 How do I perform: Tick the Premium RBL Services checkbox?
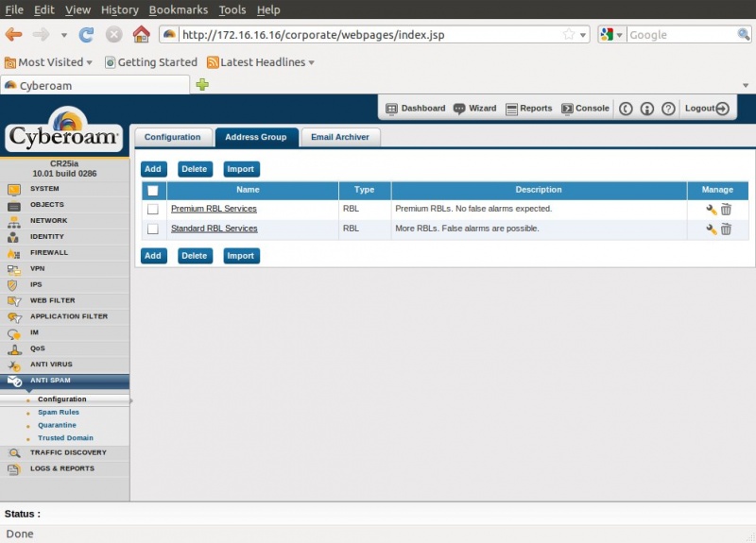point(152,209)
